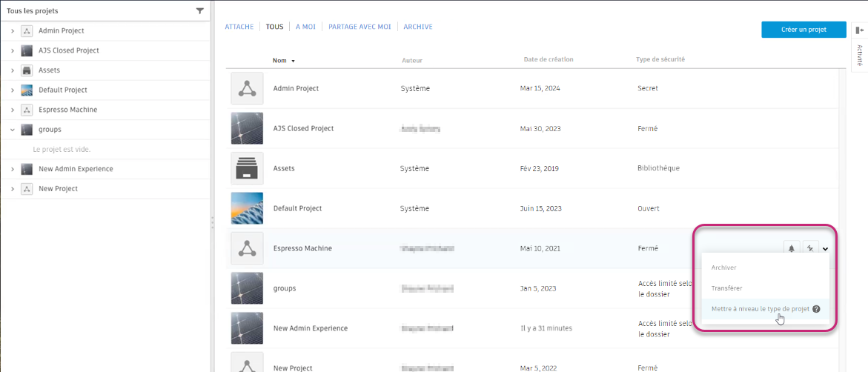
Task: Click the Créer un projet button
Action: point(804,30)
